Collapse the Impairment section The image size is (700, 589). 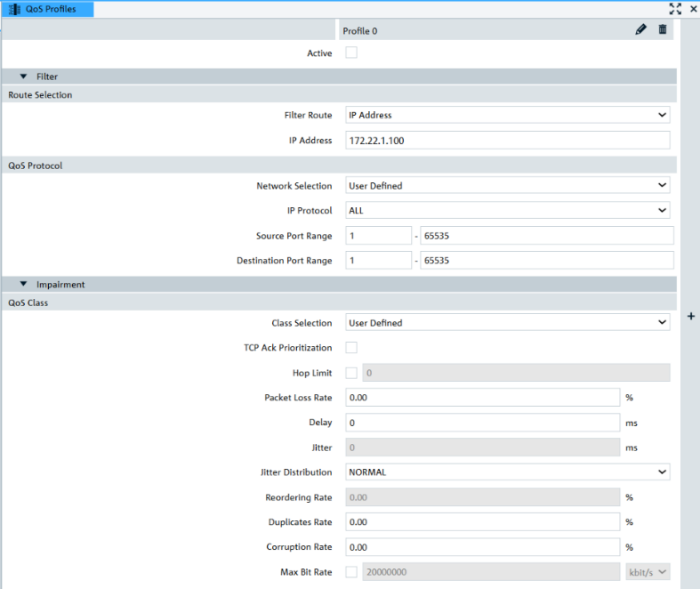pyautogui.click(x=24, y=284)
